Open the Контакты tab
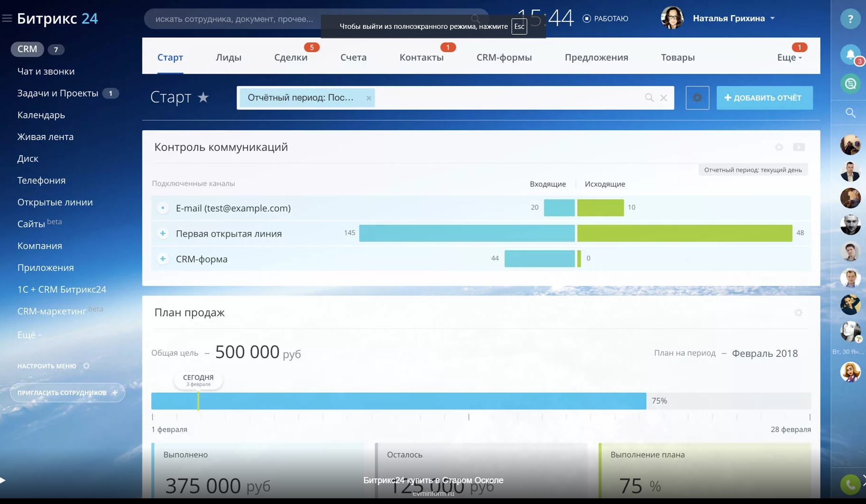866x504 pixels. pyautogui.click(x=421, y=57)
